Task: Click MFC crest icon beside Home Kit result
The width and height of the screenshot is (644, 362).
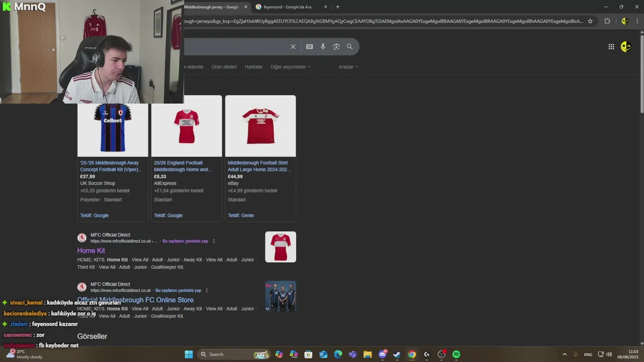Action: [82, 238]
